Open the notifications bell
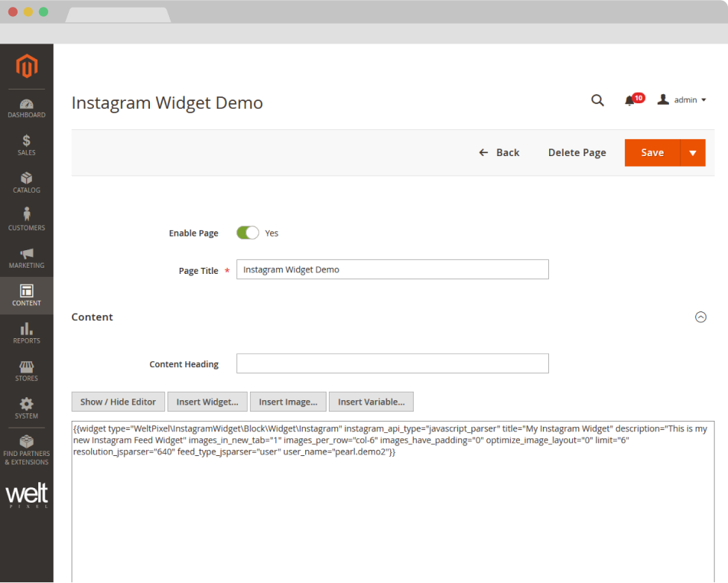This screenshot has height=583, width=728. pos(629,100)
